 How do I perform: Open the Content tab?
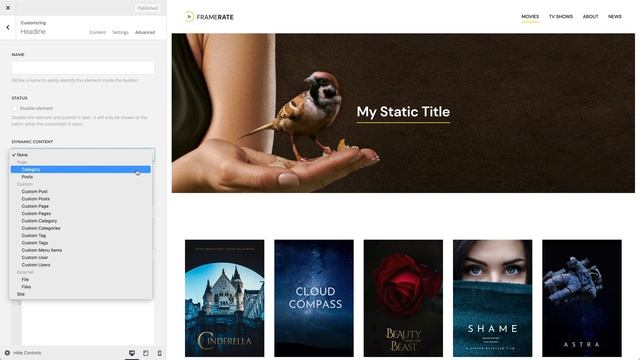coord(98,32)
